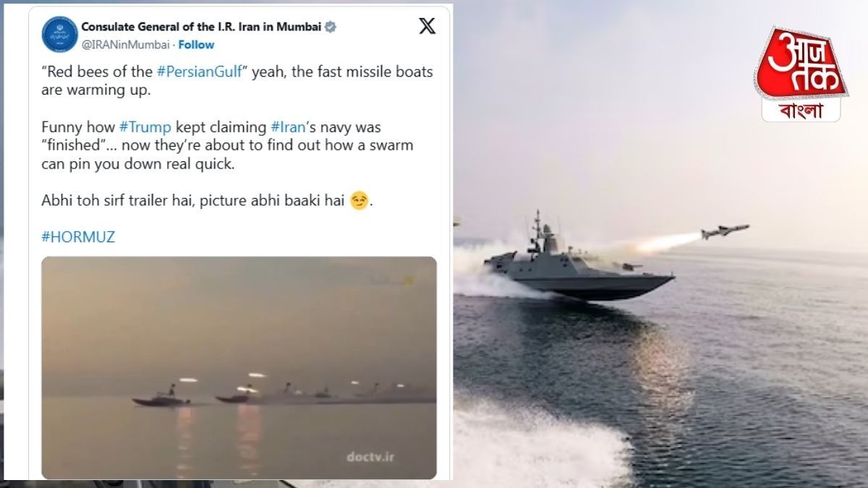Click the X logo on the tweet
This screenshot has height=488, width=868.
[x=427, y=27]
